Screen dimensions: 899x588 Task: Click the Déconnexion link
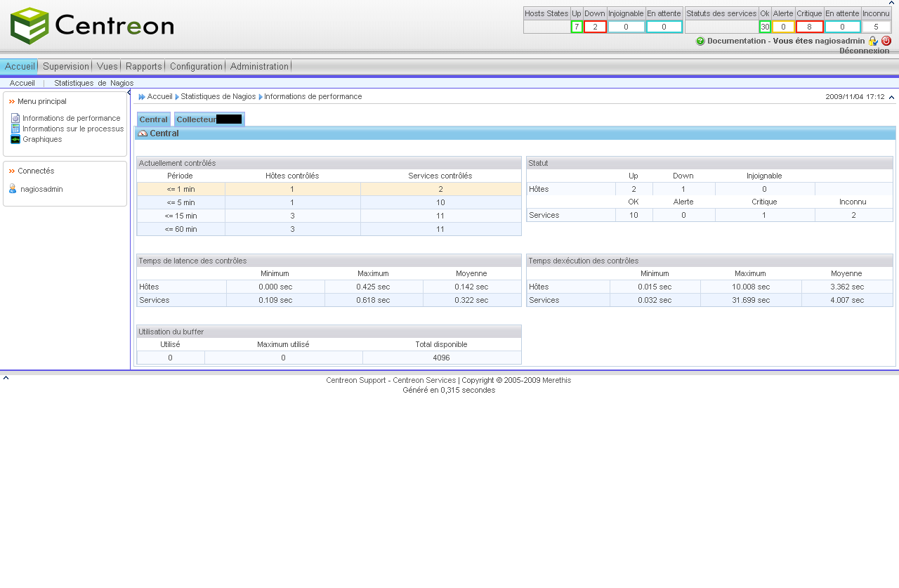click(x=864, y=51)
